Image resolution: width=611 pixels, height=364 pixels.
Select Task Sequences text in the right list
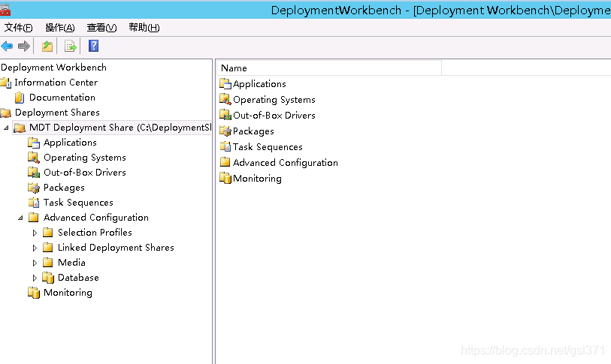[268, 147]
